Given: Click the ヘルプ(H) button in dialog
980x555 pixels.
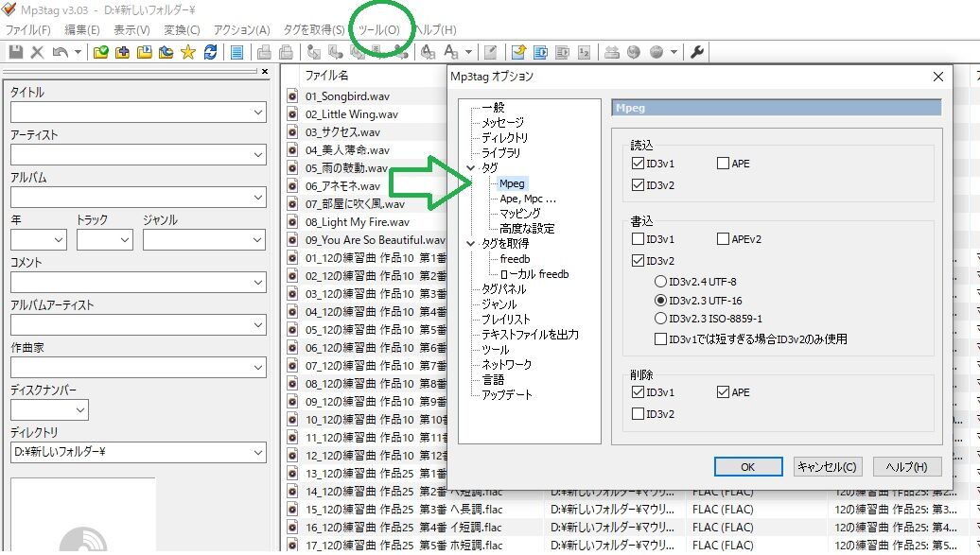Looking at the screenshot, I should [x=906, y=467].
